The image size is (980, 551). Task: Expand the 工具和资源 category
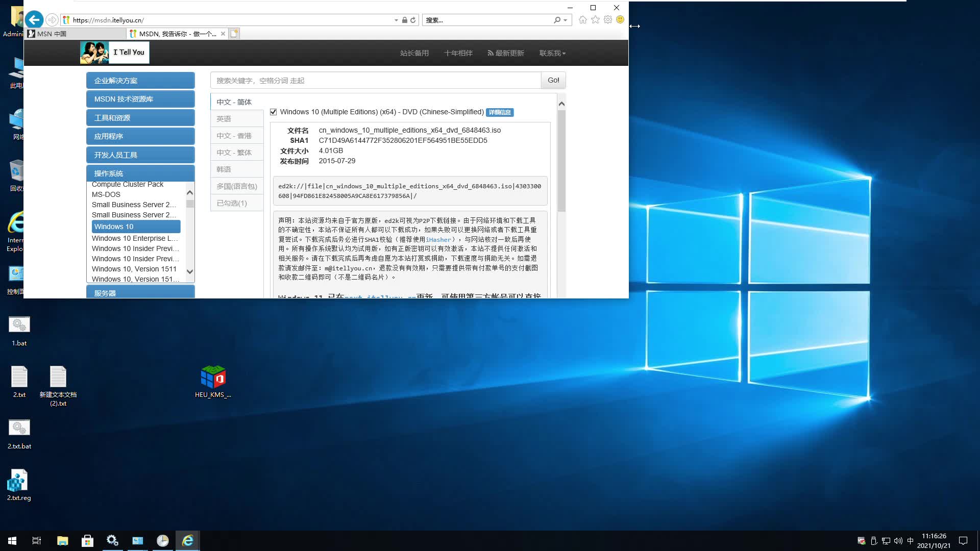point(140,118)
